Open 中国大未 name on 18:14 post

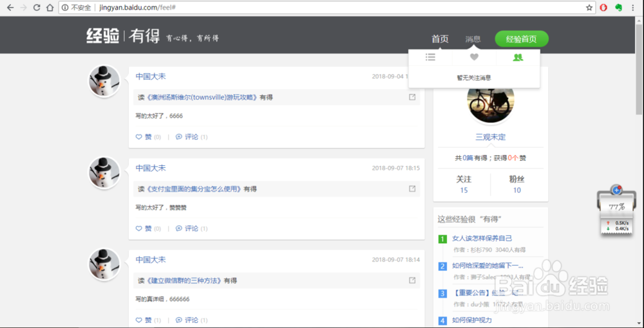tap(151, 260)
